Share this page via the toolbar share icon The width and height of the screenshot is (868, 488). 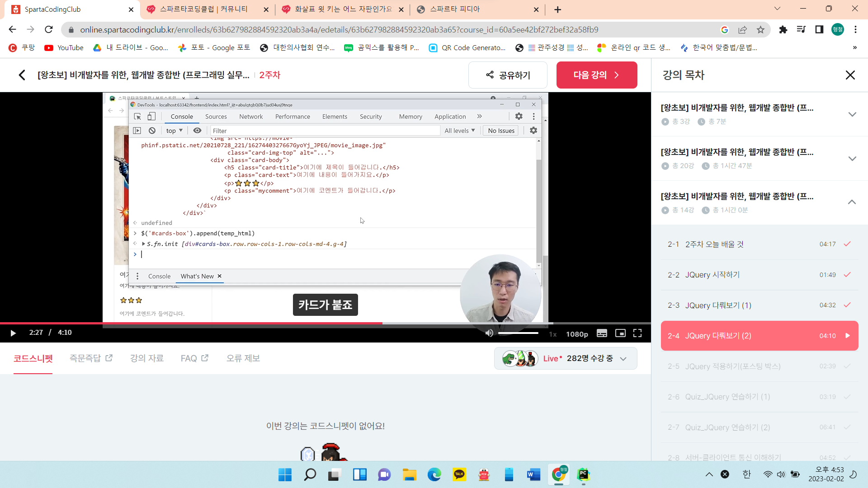(x=742, y=30)
